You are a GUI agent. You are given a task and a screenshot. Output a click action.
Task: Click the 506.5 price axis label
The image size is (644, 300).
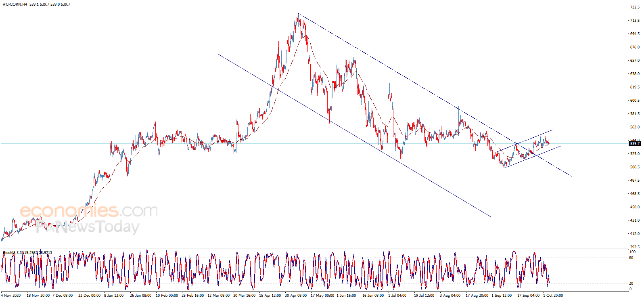[635, 167]
